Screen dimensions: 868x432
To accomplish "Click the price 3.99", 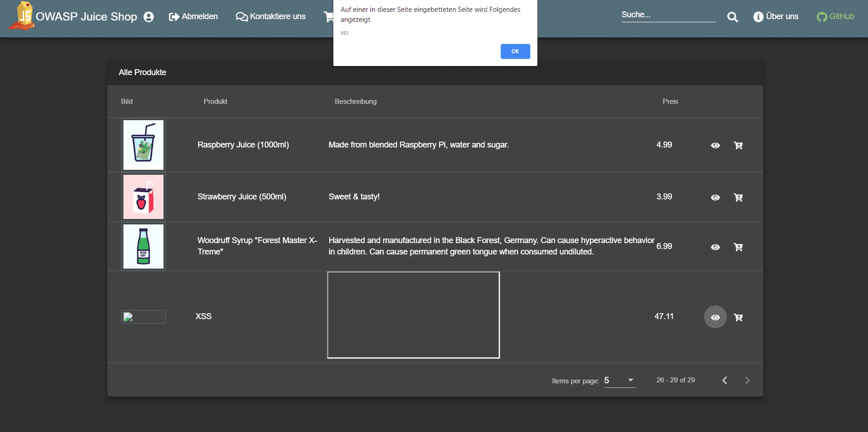I will pos(664,197).
